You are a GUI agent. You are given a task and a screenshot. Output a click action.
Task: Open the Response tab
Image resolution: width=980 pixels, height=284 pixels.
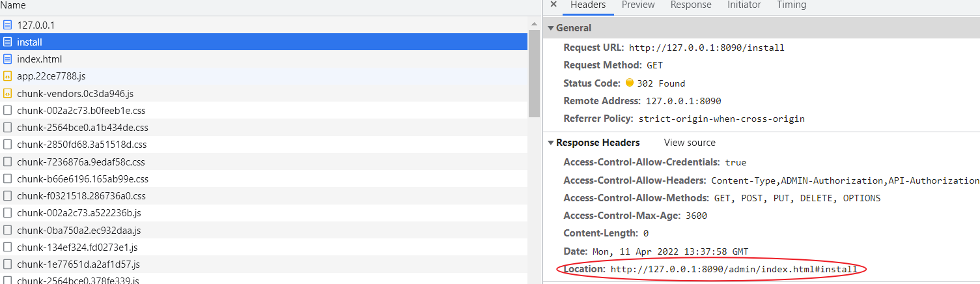point(691,5)
